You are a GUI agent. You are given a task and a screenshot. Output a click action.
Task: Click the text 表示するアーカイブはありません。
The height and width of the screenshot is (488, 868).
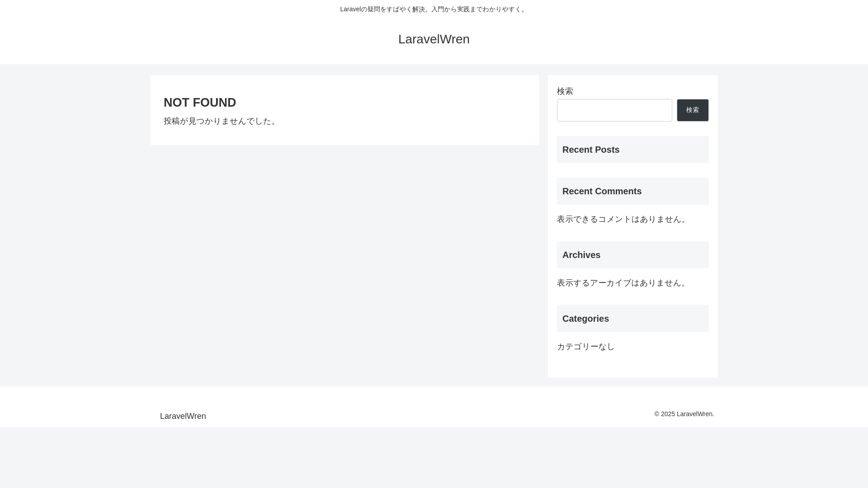pos(623,283)
